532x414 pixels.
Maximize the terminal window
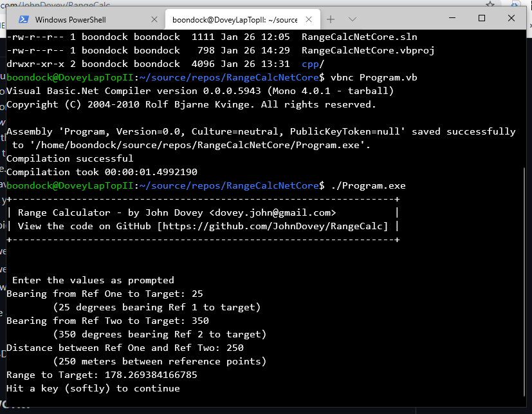[482, 18]
